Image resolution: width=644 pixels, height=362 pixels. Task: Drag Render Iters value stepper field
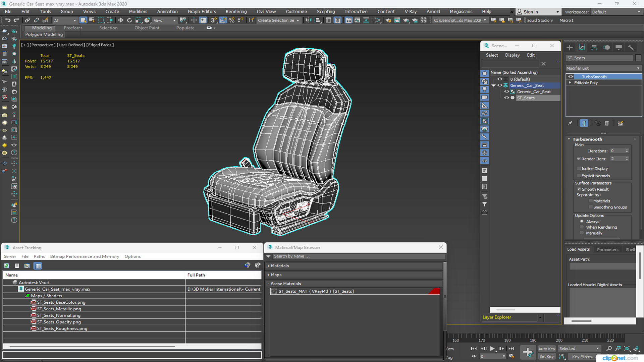[627, 159]
